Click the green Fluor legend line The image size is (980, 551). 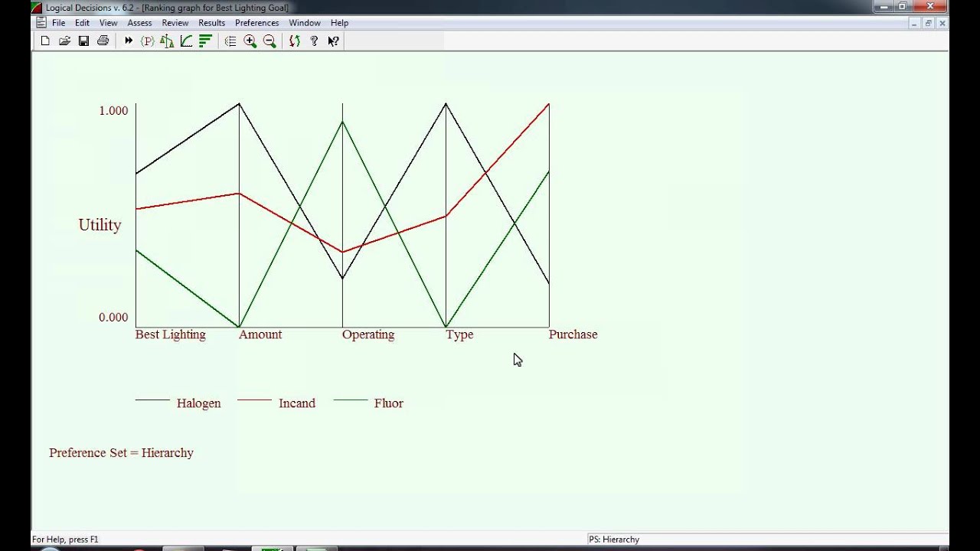(x=351, y=400)
